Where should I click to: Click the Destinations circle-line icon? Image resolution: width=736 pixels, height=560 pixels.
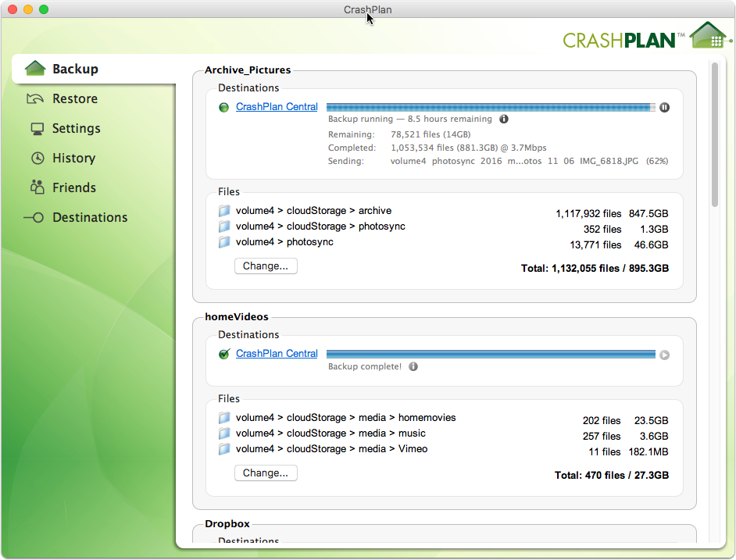34,217
